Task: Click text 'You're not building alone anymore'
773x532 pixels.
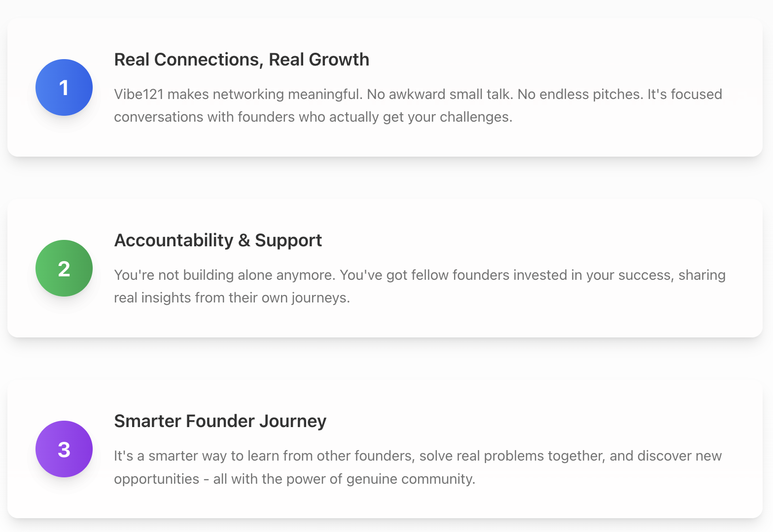Action: click(225, 275)
